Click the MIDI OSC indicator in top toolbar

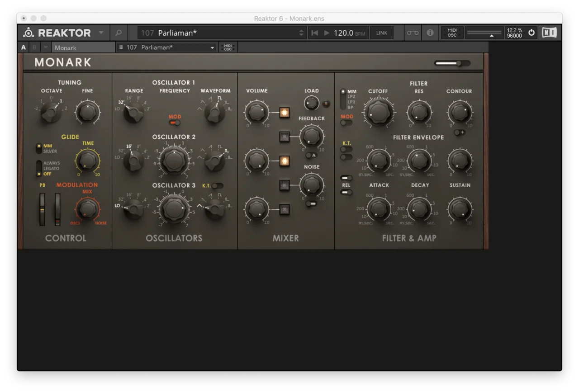[452, 33]
